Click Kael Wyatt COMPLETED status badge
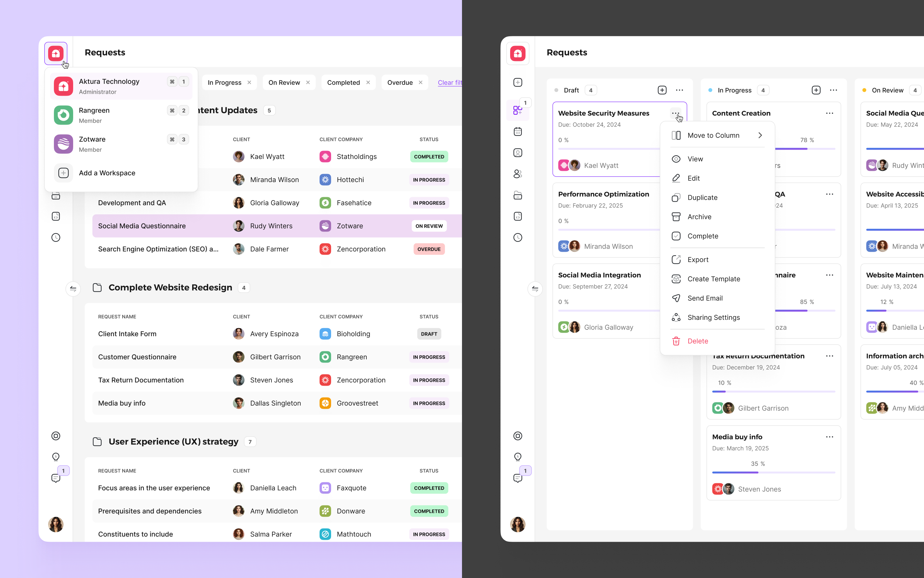 429,157
